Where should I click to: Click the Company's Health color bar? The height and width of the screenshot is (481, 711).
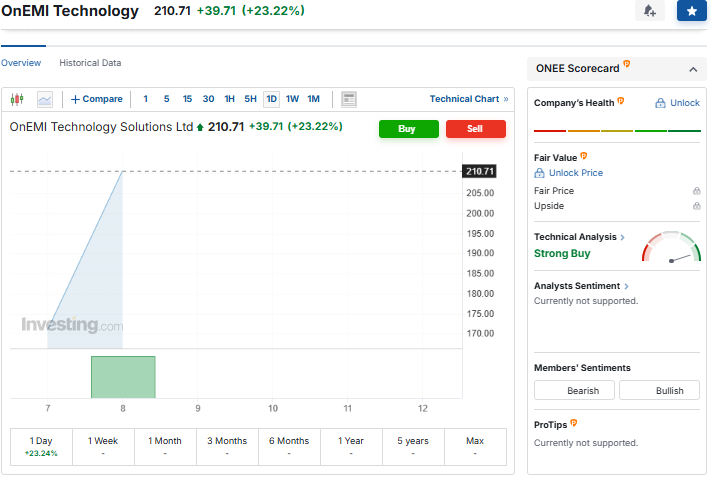coord(617,131)
